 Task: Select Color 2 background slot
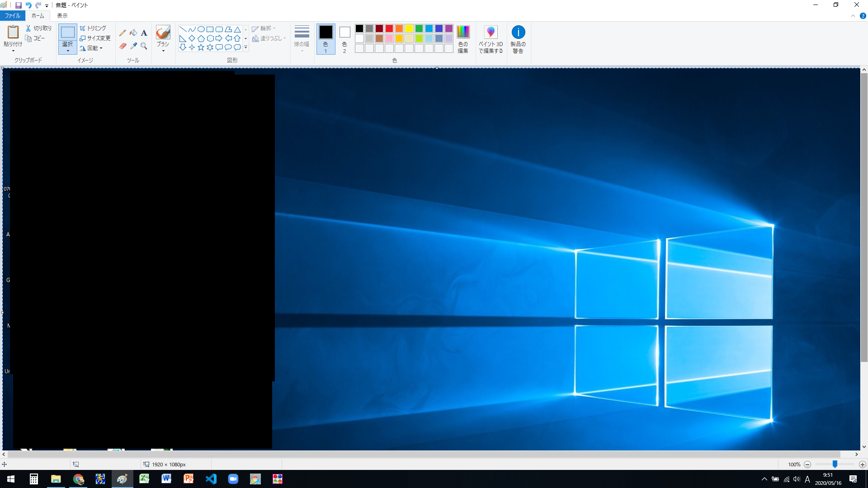click(344, 39)
